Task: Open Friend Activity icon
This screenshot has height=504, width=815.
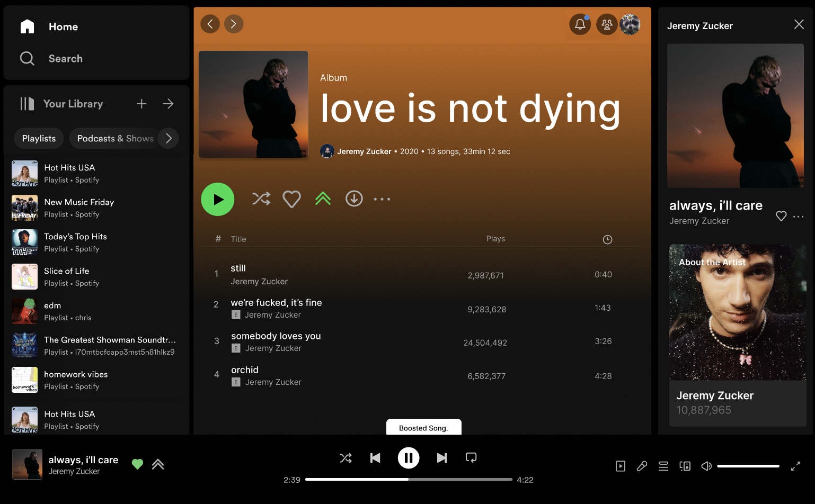Action: [x=607, y=24]
